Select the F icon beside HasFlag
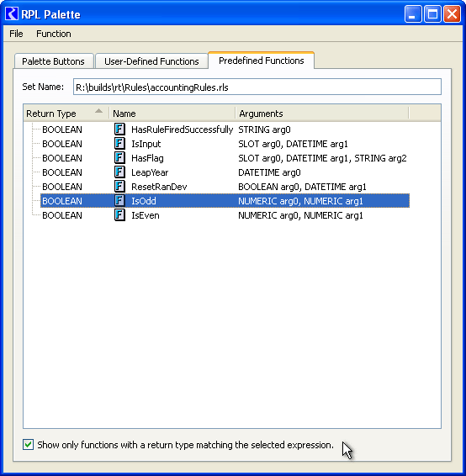This screenshot has width=466, height=476. (119, 158)
